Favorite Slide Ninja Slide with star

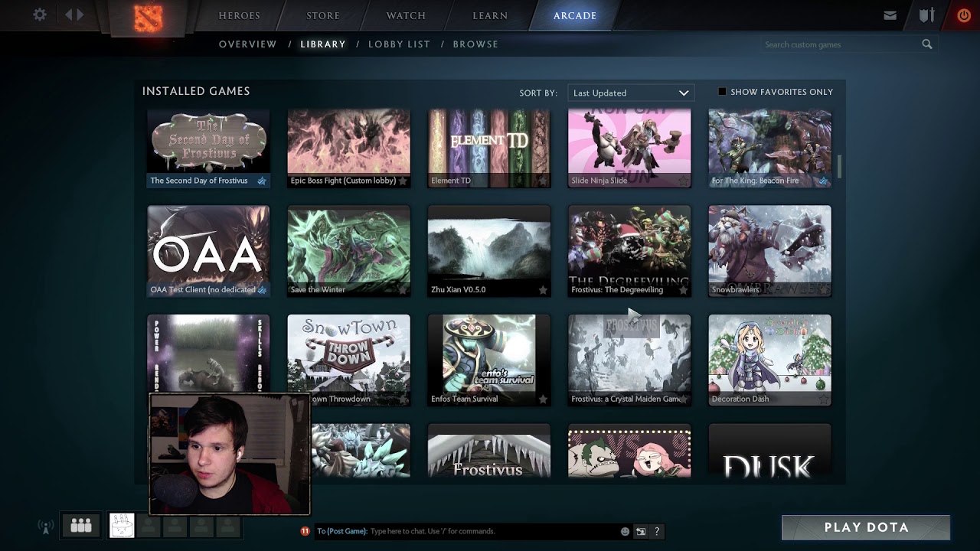click(683, 181)
